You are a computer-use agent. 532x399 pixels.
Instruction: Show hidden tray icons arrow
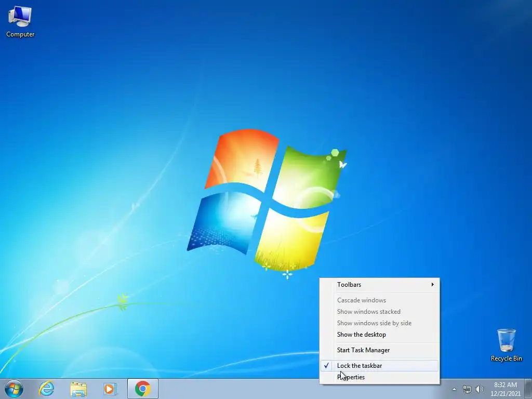pyautogui.click(x=454, y=389)
